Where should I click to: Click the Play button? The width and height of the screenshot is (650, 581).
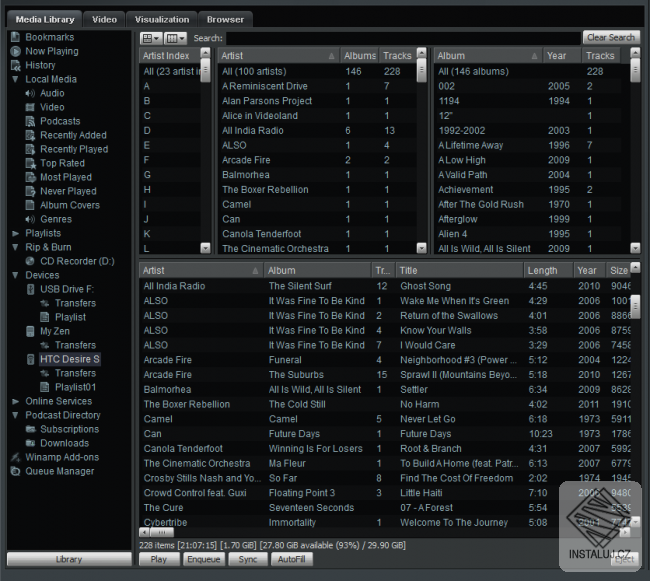[159, 559]
